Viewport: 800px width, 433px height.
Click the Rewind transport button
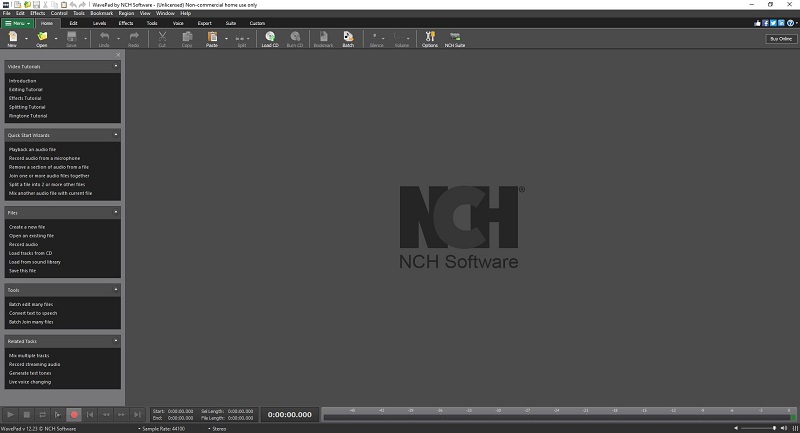pos(106,415)
